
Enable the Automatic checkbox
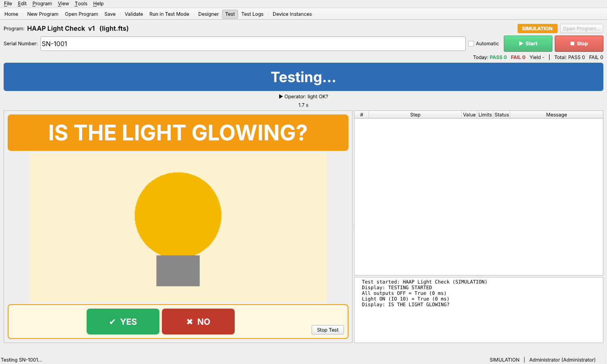point(471,44)
